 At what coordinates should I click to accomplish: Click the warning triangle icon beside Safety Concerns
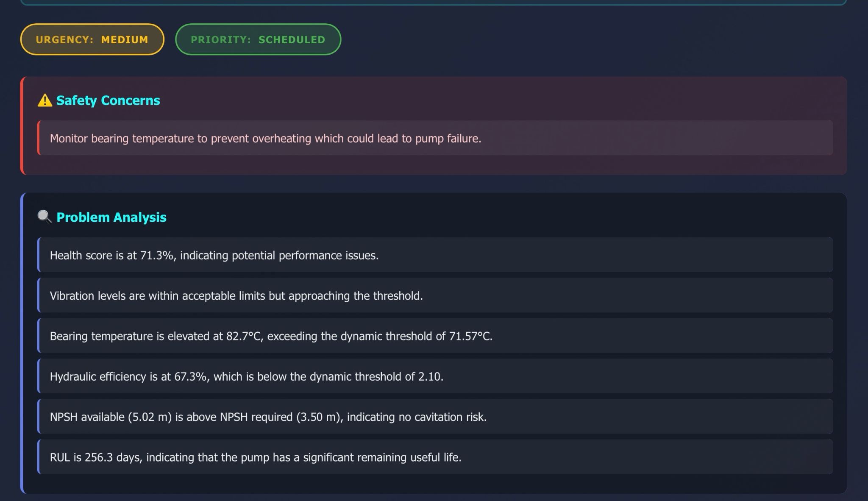[45, 100]
